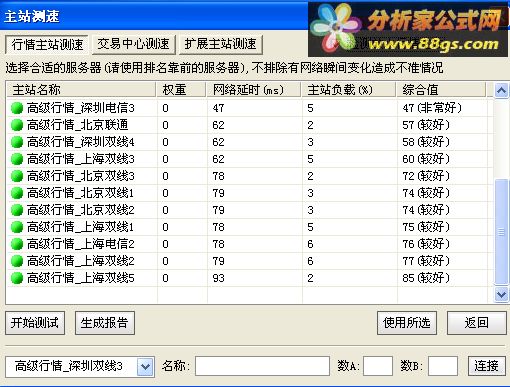Click the server list scrollbar thumb
The height and width of the screenshot is (387, 510).
501,232
